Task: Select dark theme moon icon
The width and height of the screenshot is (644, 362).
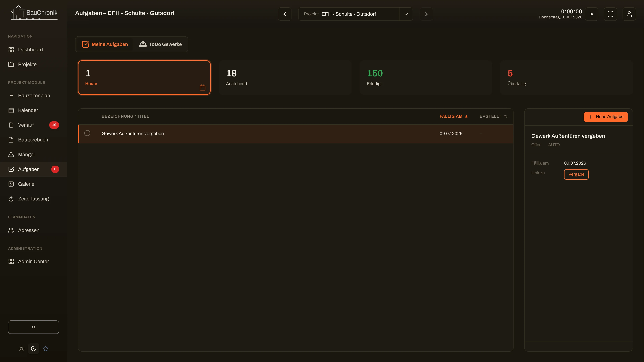Action: coord(34,349)
